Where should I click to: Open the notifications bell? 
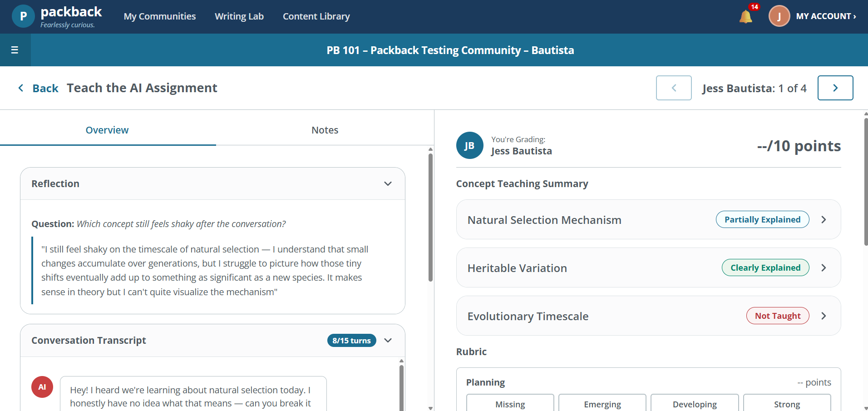coord(745,17)
